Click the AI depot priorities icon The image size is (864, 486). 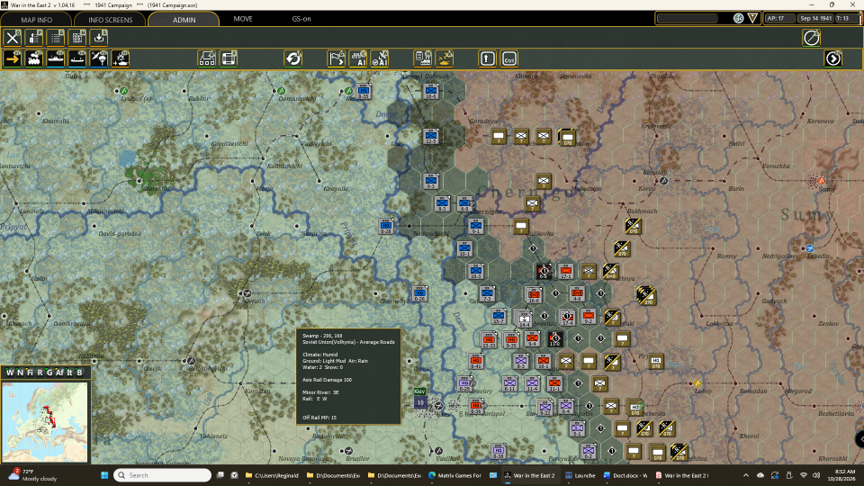point(358,58)
